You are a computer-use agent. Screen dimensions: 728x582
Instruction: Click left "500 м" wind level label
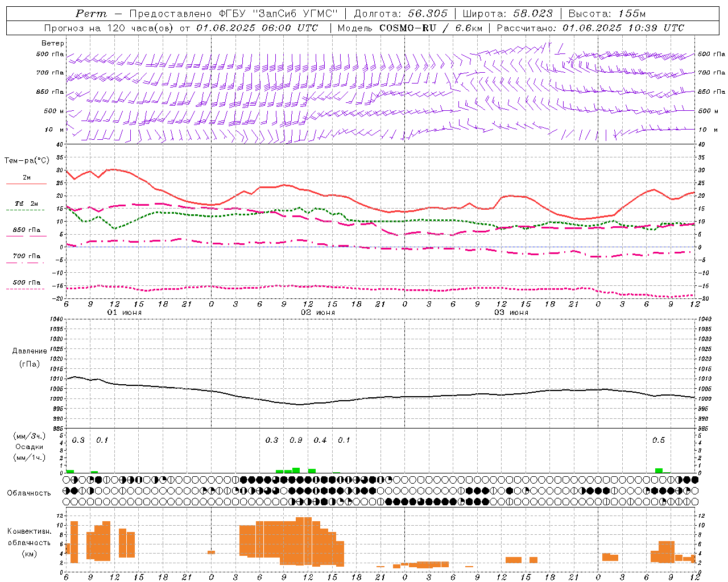pyautogui.click(x=55, y=111)
